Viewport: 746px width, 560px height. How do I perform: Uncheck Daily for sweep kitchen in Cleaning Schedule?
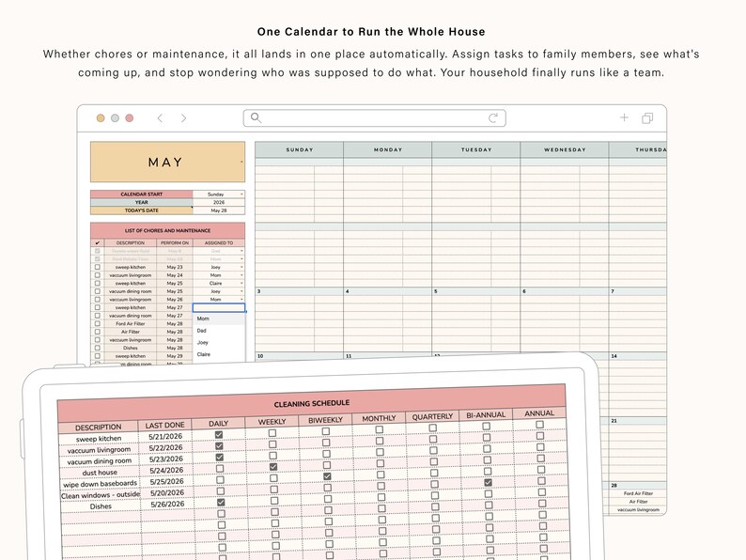[219, 435]
